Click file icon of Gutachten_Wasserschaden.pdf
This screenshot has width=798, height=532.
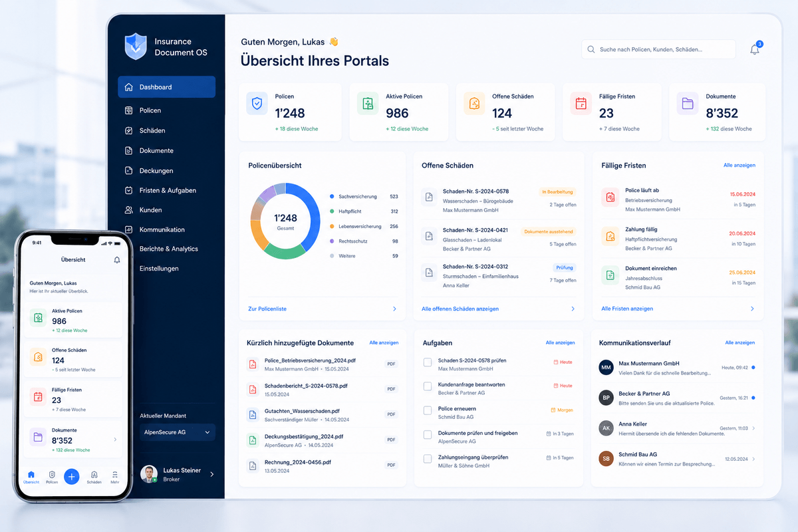click(x=253, y=415)
